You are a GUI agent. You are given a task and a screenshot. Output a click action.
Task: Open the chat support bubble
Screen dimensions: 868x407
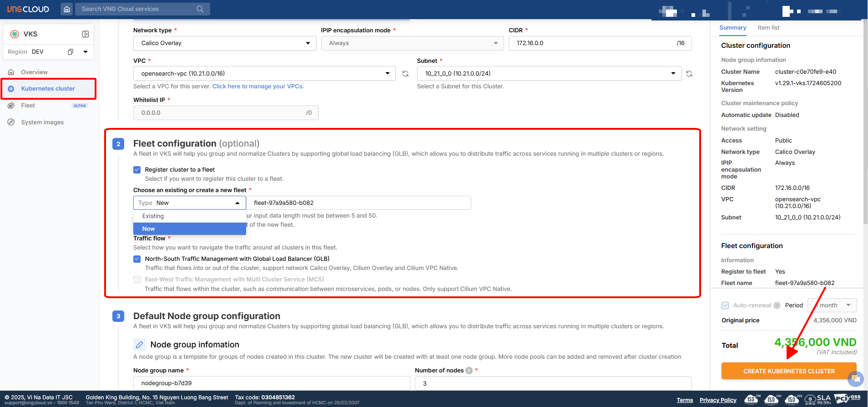click(855, 378)
